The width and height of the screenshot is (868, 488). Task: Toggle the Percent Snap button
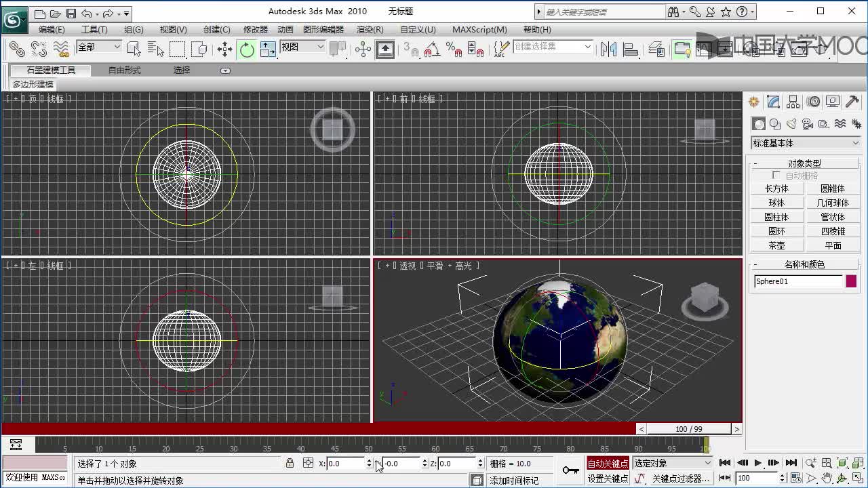454,49
